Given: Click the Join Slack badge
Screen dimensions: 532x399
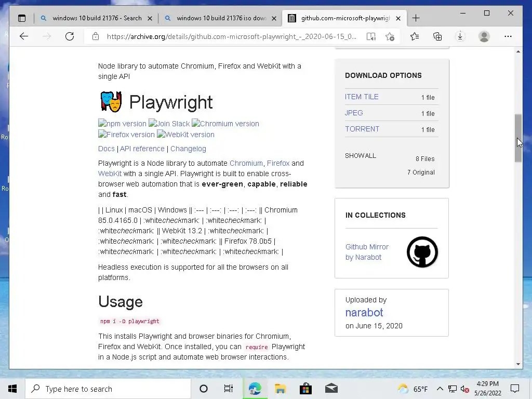Looking at the screenshot, I should point(169,124).
